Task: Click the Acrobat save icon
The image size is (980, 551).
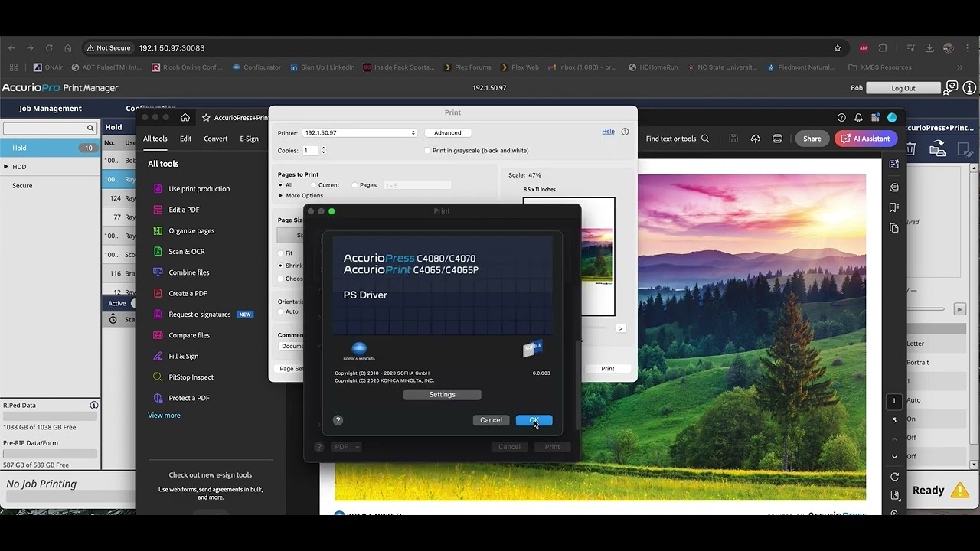Action: [733, 139]
